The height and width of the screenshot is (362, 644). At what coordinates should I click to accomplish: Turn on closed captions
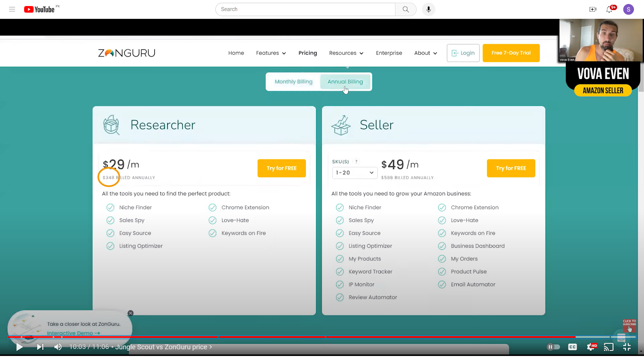click(572, 347)
